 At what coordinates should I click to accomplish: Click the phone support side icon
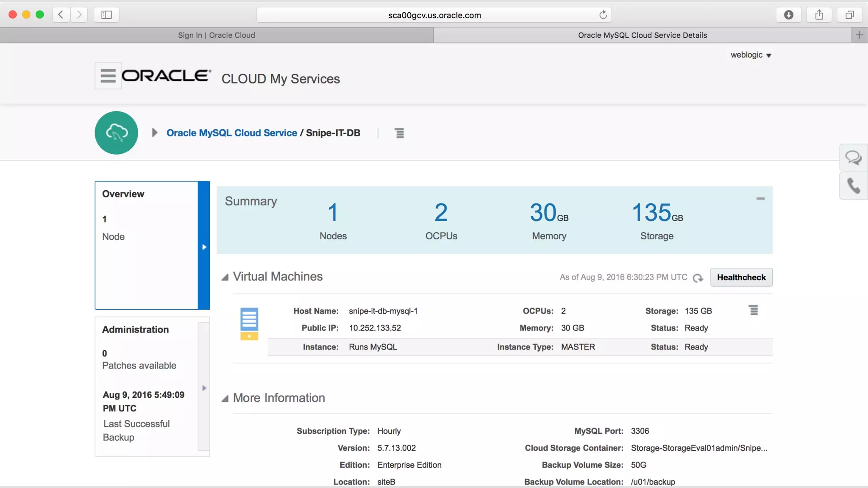click(853, 186)
